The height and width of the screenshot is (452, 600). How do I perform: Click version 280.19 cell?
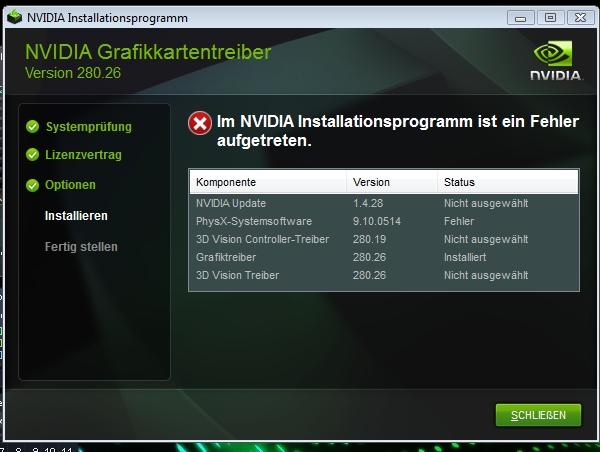point(369,239)
